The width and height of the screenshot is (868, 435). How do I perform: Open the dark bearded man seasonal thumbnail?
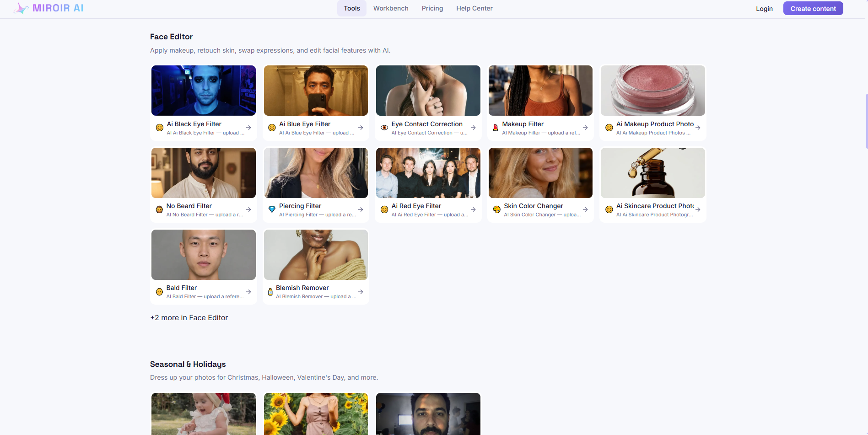click(x=428, y=414)
